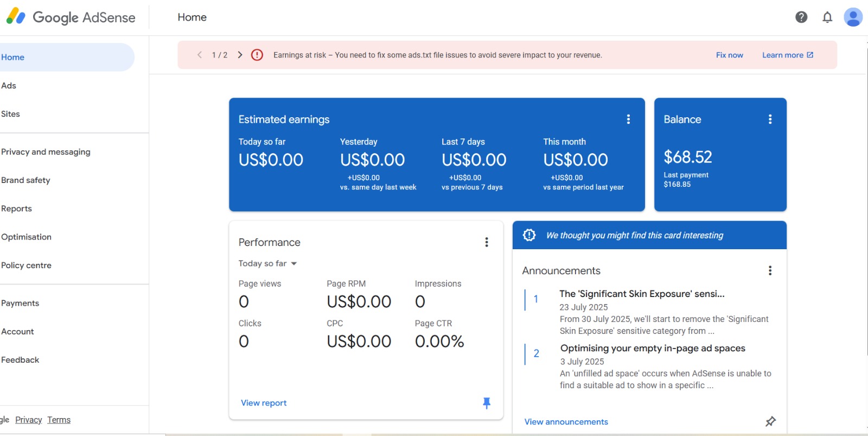Open Announcements card three-dot menu
The height and width of the screenshot is (436, 868).
[x=770, y=270]
